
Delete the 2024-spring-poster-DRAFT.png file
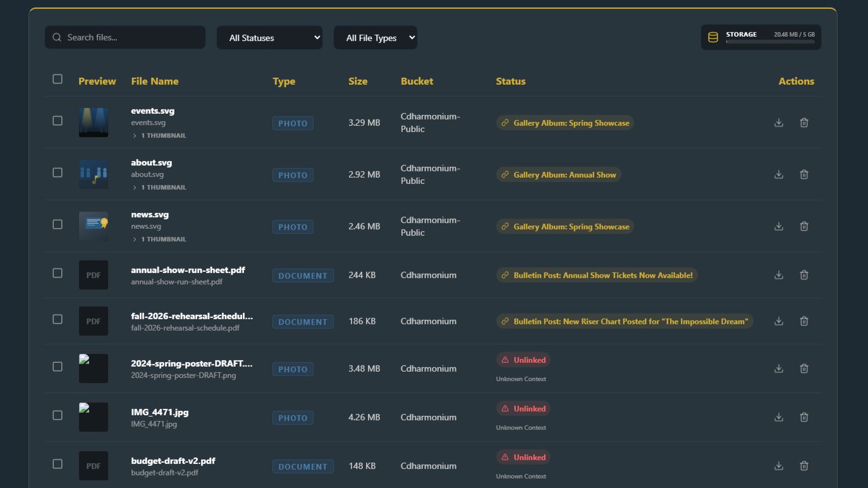point(804,369)
